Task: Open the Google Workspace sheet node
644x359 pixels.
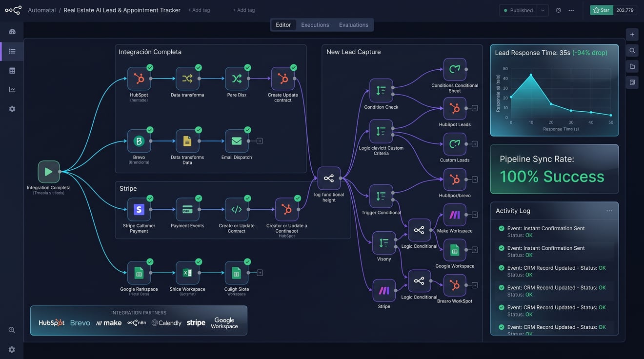Action: pyautogui.click(x=455, y=250)
